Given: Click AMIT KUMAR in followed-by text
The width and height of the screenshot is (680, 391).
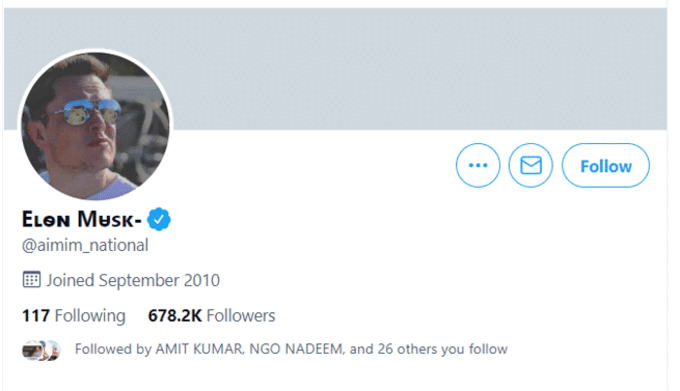Looking at the screenshot, I should [200, 349].
